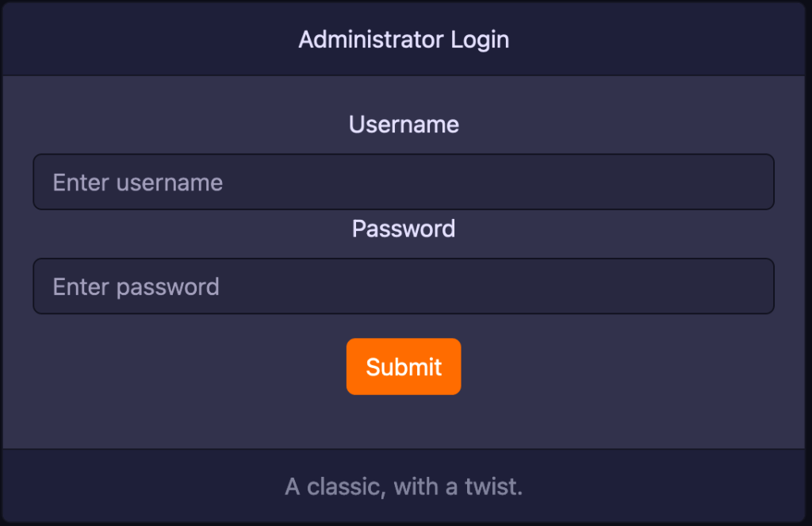Click the Username input field
Viewport: 812px width, 526px height.
403,182
